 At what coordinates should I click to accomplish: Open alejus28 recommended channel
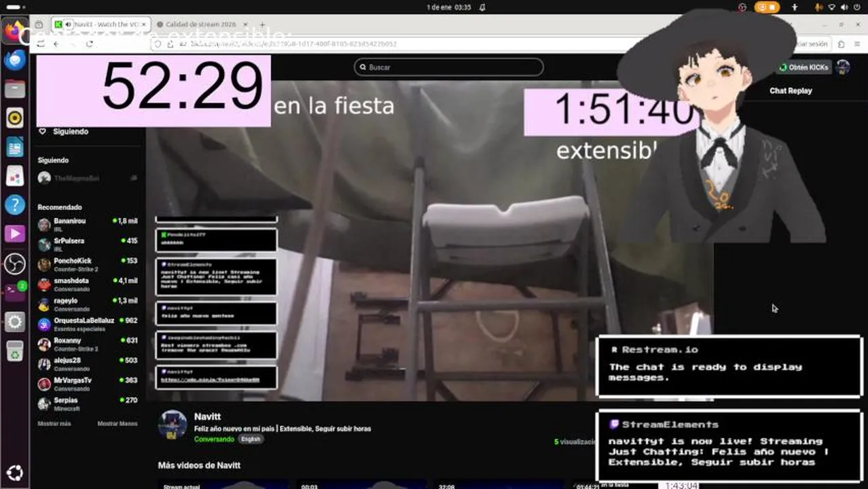coord(88,364)
